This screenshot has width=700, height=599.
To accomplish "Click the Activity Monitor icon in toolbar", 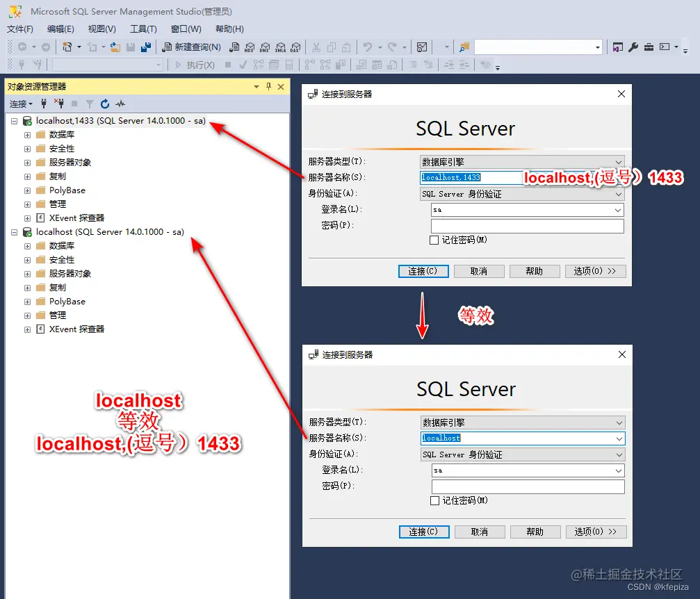I will (422, 47).
